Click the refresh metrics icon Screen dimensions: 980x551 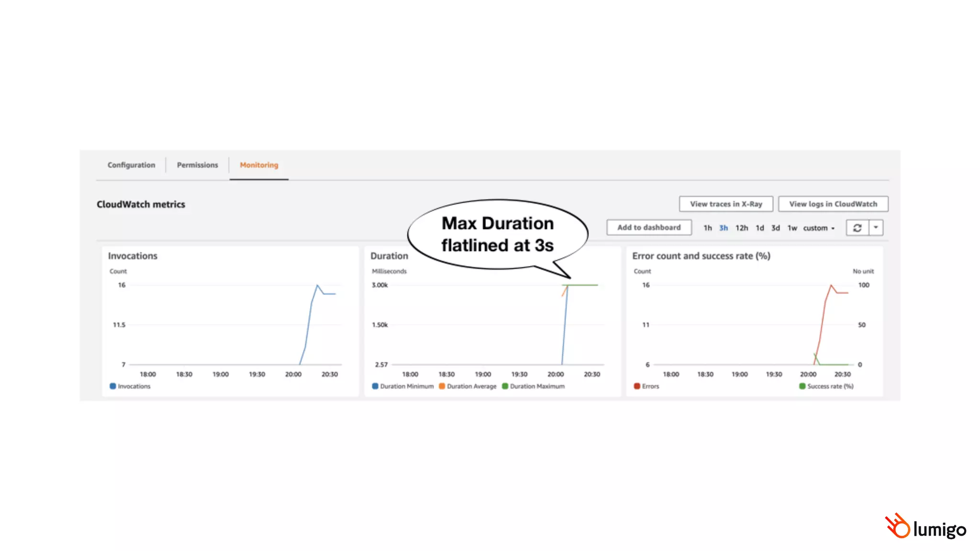pos(857,228)
